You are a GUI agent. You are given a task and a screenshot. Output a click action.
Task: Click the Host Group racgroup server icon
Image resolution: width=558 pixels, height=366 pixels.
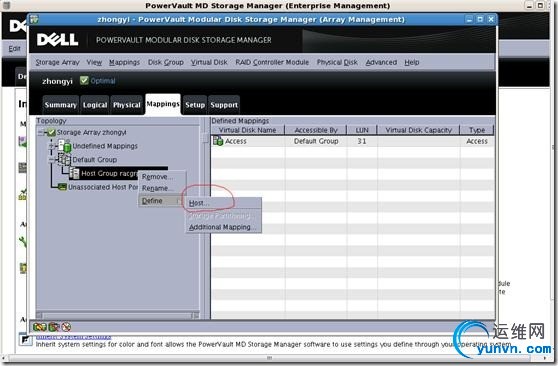point(74,173)
